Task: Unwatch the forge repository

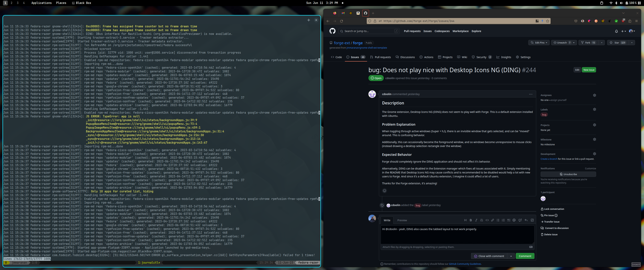Action: point(563,43)
